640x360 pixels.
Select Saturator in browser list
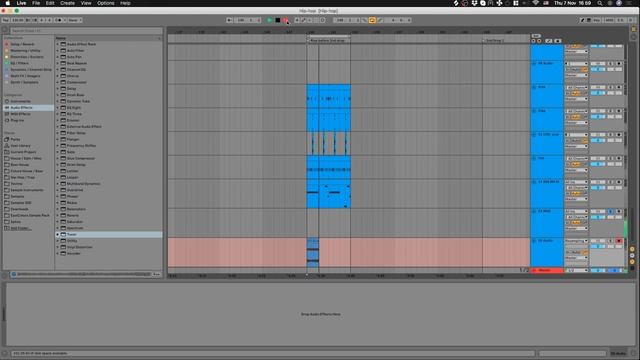pos(75,222)
